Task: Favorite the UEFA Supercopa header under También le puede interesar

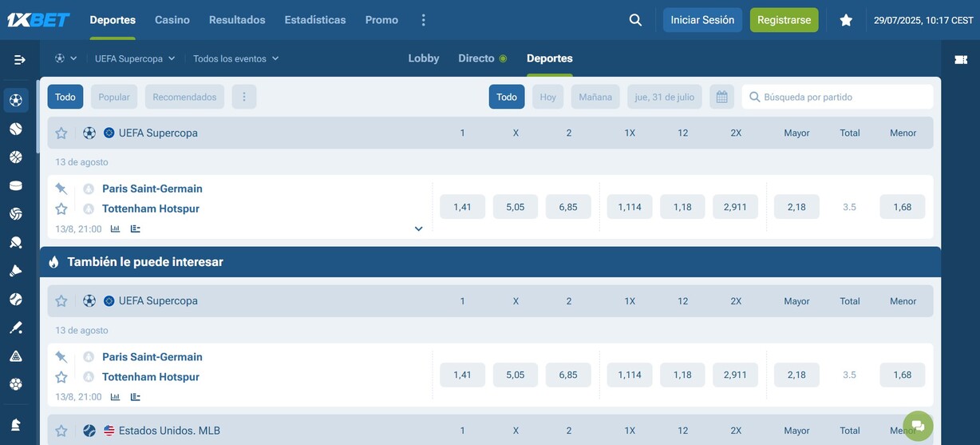Action: tap(61, 301)
